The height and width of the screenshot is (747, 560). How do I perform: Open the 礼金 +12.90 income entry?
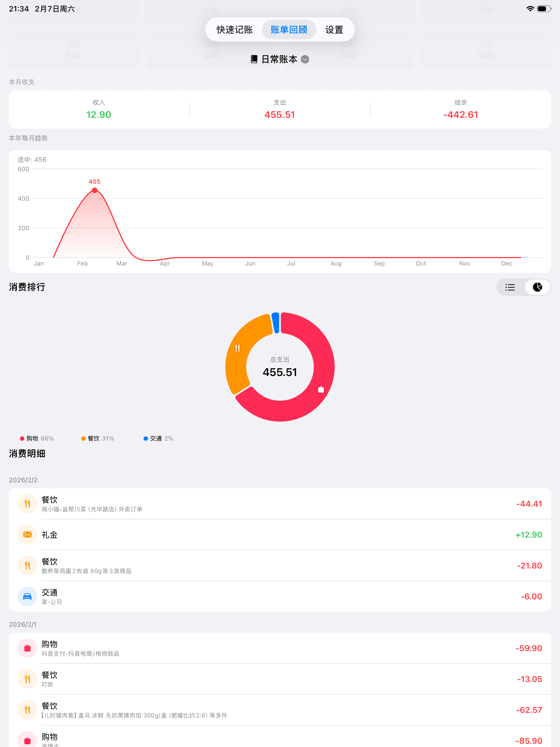pos(280,535)
